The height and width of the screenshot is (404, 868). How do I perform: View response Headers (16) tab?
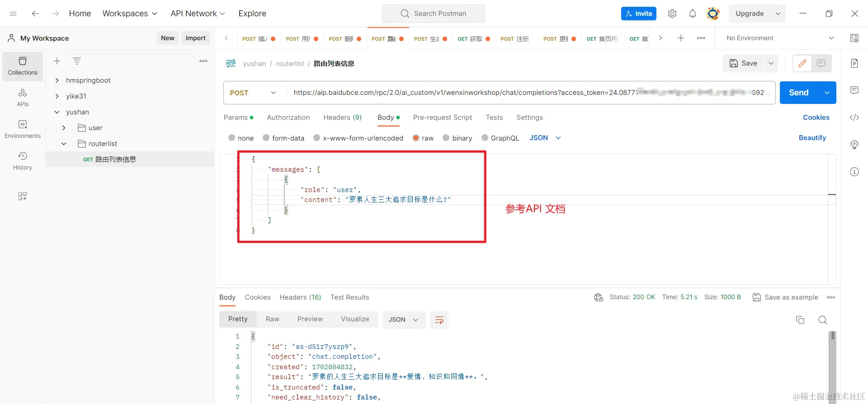(300, 297)
